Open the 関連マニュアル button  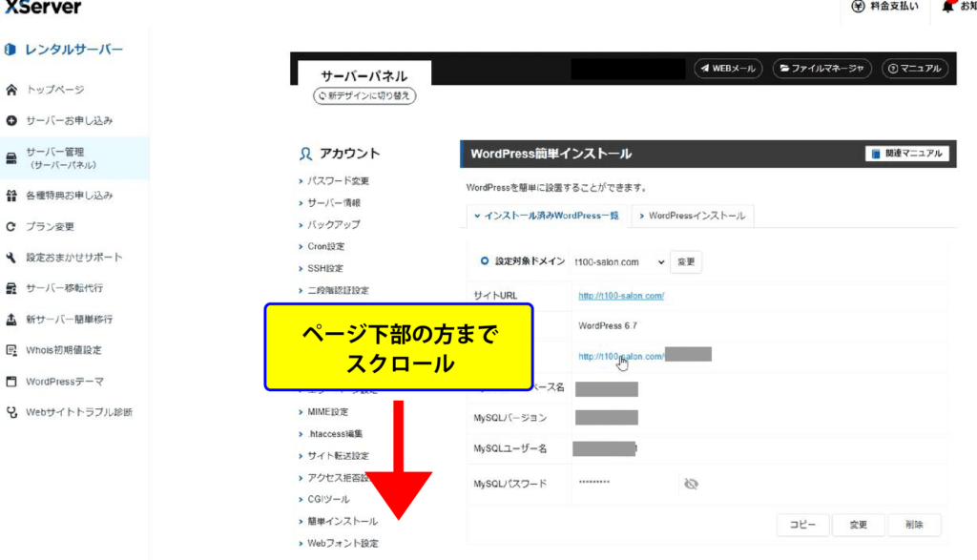click(906, 154)
